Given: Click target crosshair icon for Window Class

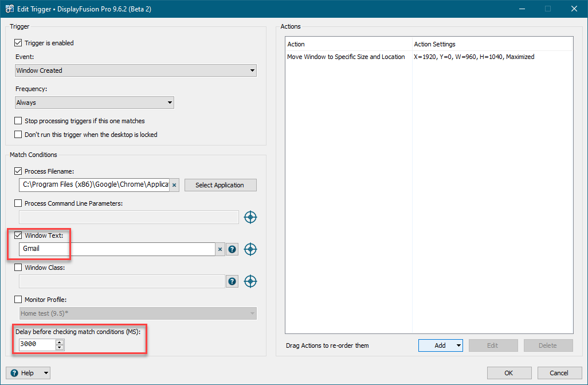Looking at the screenshot, I should (250, 281).
